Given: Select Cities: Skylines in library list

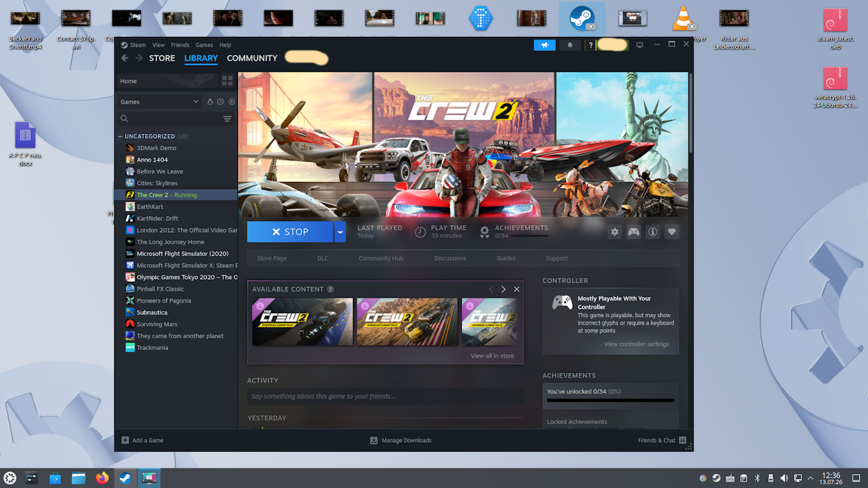Looking at the screenshot, I should click(x=157, y=183).
